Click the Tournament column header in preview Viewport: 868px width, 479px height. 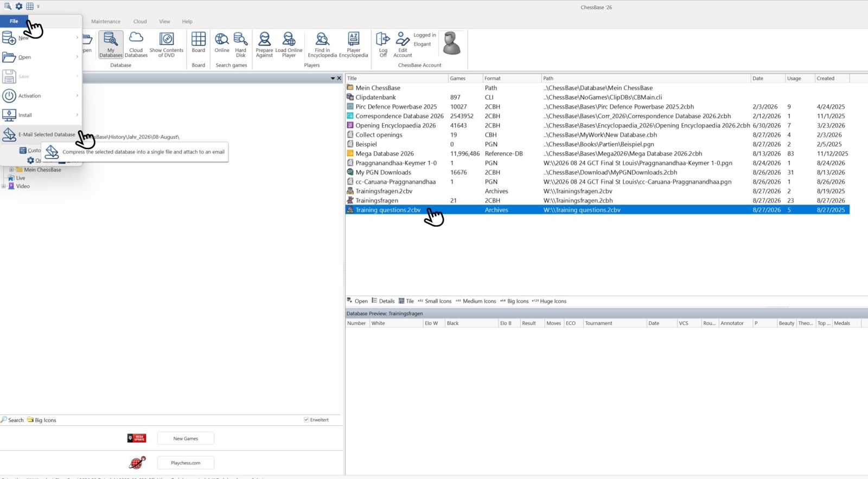point(615,323)
